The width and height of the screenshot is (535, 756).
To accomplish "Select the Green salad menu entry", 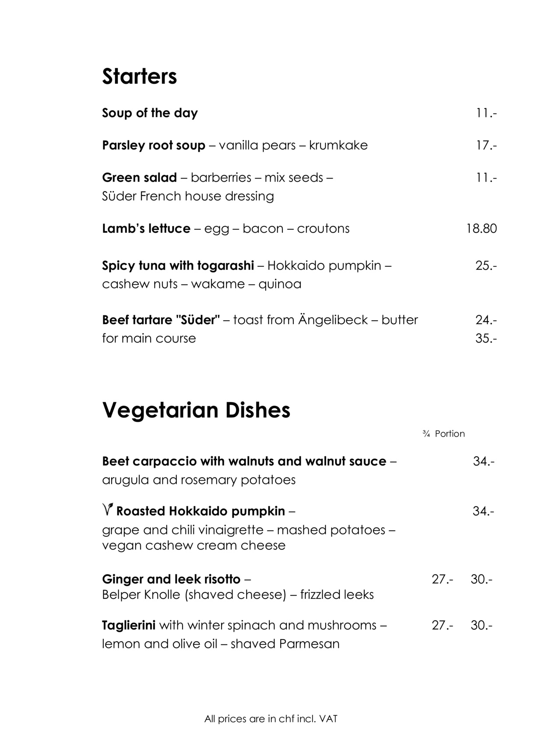I will tap(139, 178).
